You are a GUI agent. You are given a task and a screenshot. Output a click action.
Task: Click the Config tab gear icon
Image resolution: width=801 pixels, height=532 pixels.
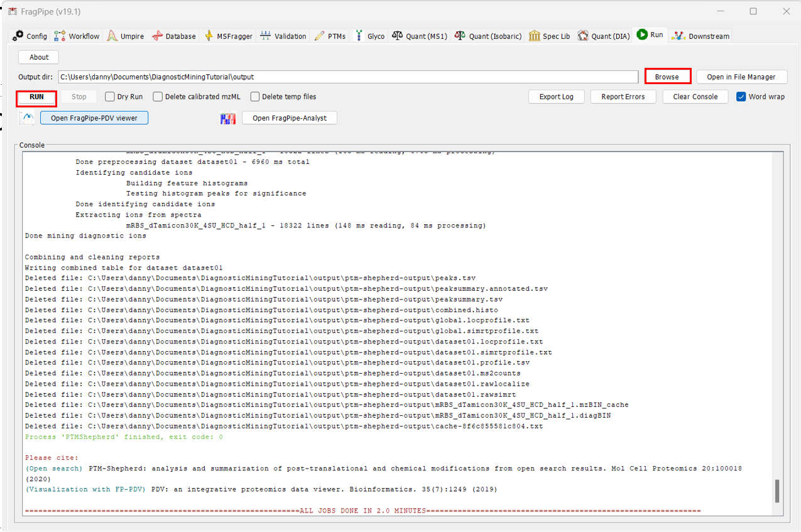[x=18, y=36]
